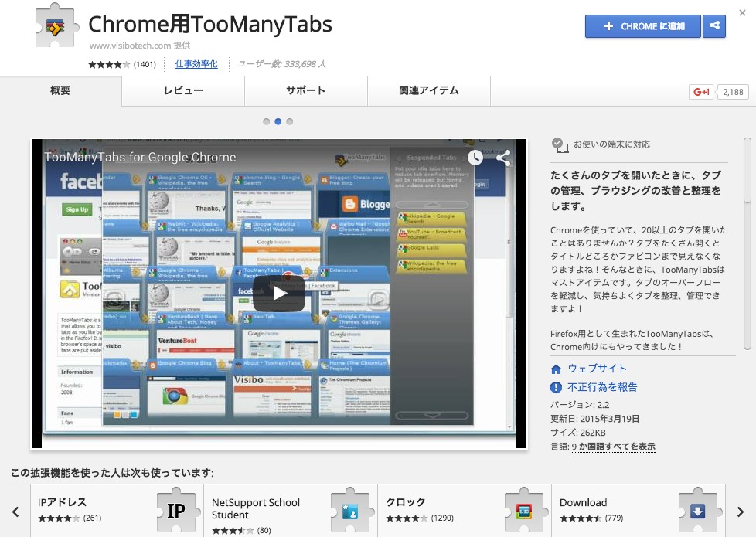Select the first carousel dot
The height and width of the screenshot is (537, 756).
coord(266,121)
